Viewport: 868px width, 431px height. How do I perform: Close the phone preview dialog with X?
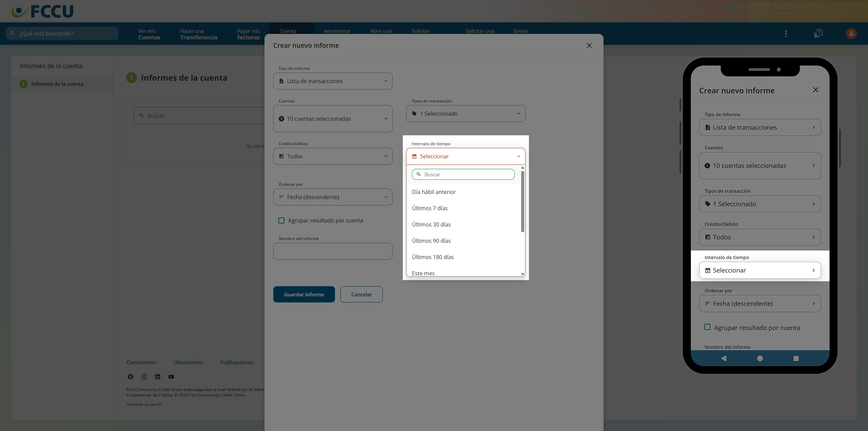(x=815, y=90)
